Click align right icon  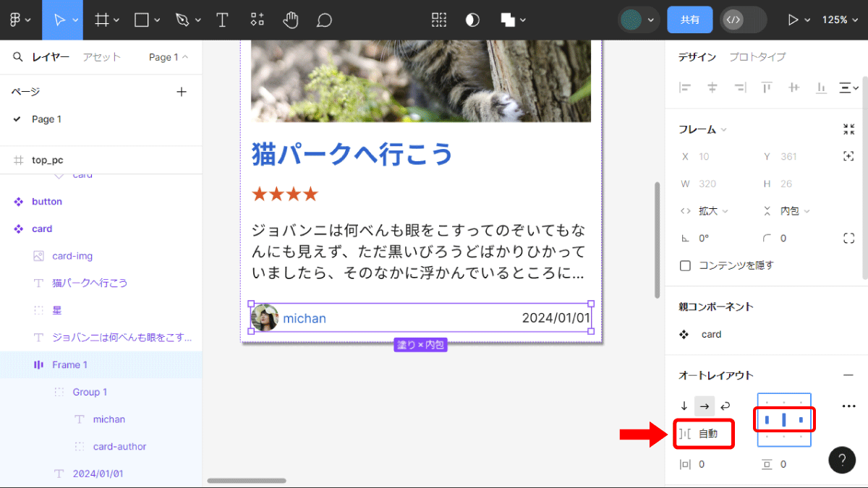pos(739,87)
